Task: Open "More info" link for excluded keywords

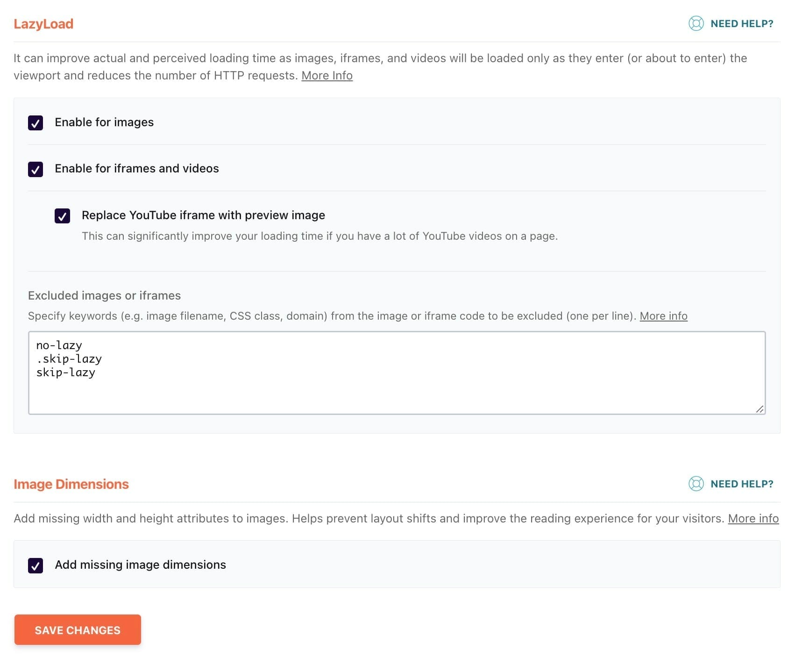Action: [x=664, y=316]
